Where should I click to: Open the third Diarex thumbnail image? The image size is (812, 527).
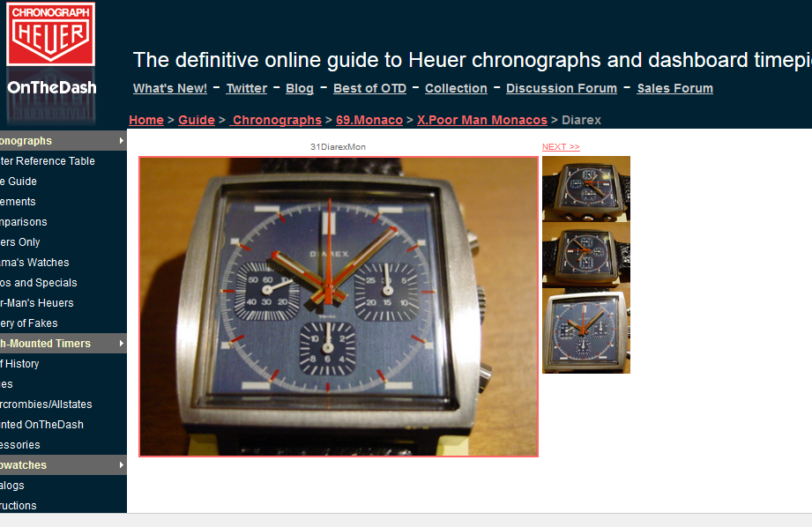pyautogui.click(x=586, y=330)
